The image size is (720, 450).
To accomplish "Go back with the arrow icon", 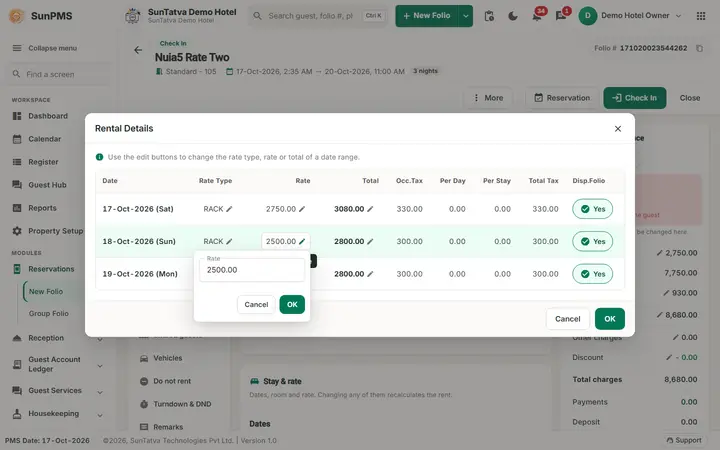I will (138, 50).
